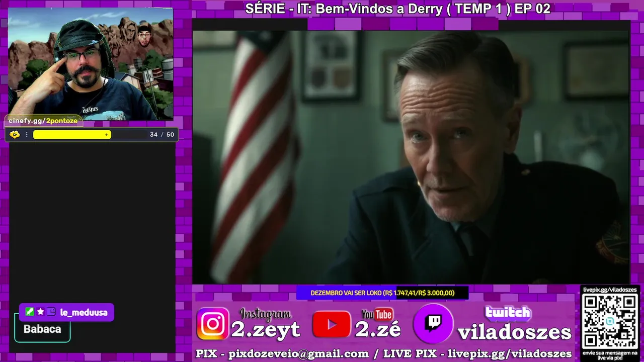Click the viladoszes Twitch channel name
The height and width of the screenshot is (362, 644).
pyautogui.click(x=514, y=332)
